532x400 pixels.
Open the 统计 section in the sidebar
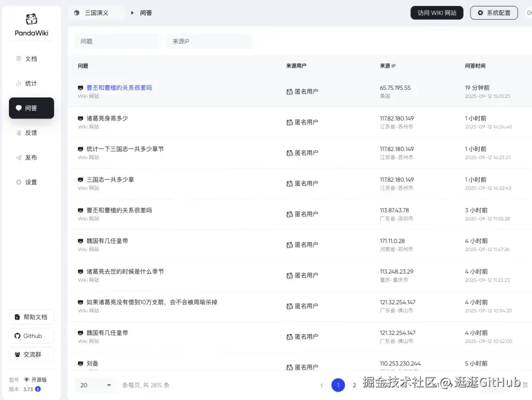click(x=31, y=83)
